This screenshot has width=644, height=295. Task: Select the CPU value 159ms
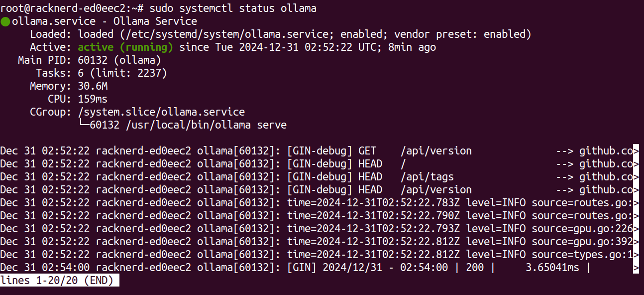(93, 99)
